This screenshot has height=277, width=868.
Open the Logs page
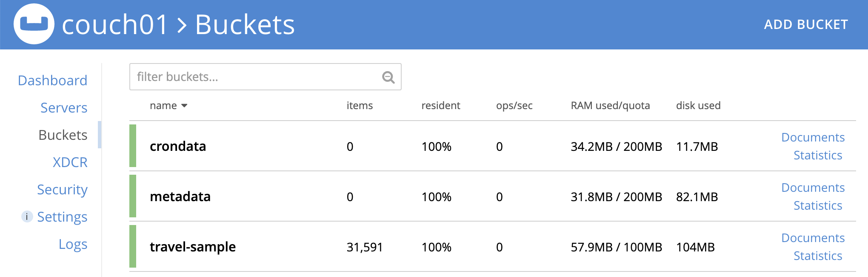[73, 244]
